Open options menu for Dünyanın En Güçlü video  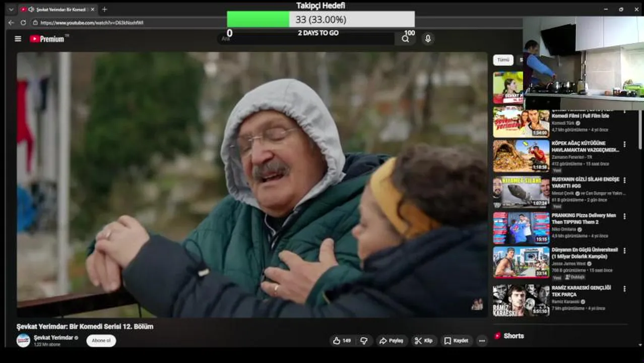624,252
